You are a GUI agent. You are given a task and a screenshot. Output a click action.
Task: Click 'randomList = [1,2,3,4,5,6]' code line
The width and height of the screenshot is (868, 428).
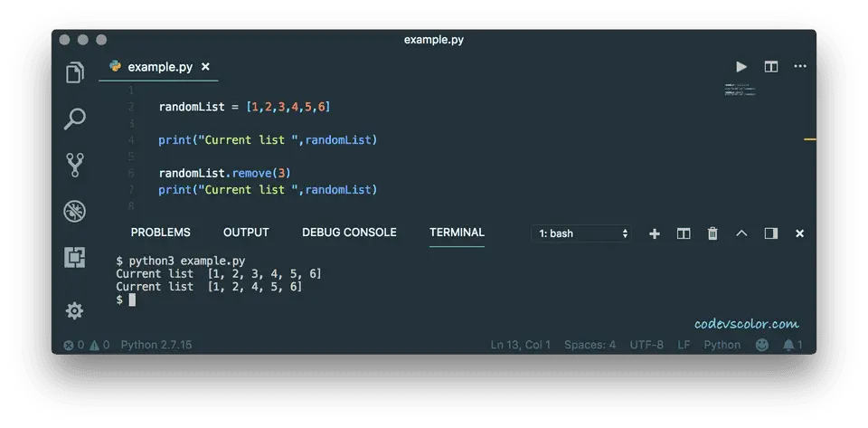pos(244,107)
